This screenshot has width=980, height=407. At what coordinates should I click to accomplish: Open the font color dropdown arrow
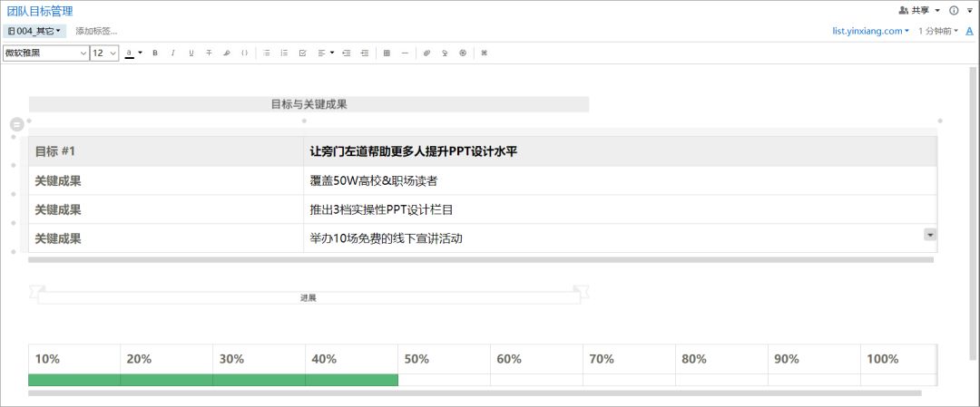click(140, 53)
